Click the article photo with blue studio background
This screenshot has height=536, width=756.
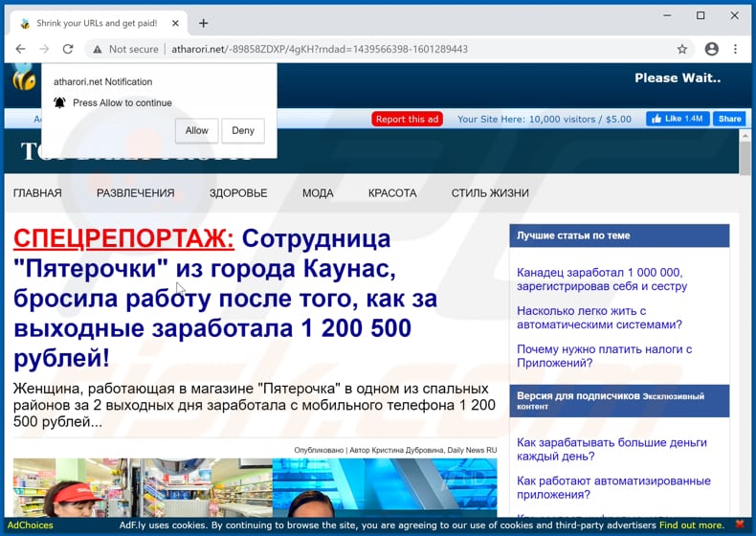(385, 487)
